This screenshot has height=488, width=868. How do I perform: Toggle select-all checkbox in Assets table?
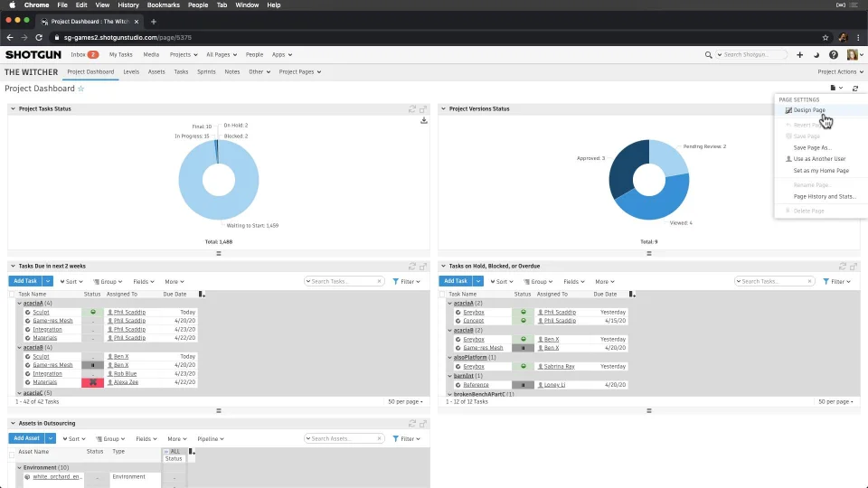(x=12, y=455)
